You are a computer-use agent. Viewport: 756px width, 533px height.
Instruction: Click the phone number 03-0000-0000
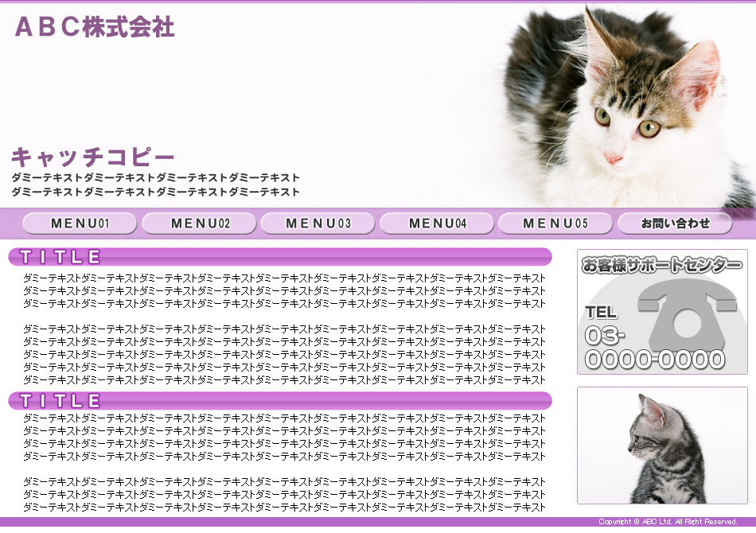(654, 348)
